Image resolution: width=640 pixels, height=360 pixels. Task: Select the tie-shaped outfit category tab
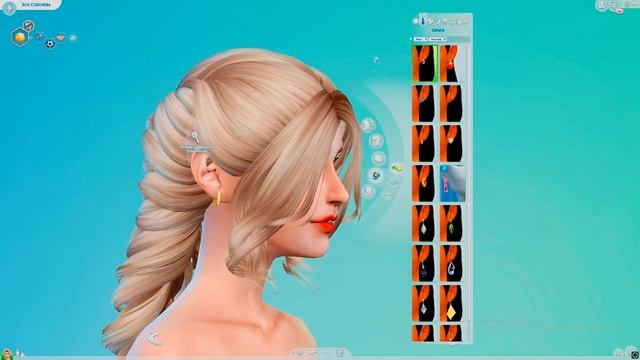423,21
